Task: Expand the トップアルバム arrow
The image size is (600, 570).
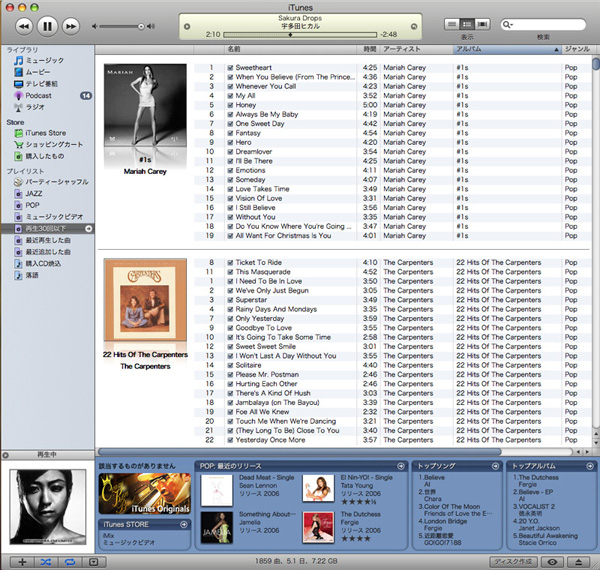Action: pos(590,466)
